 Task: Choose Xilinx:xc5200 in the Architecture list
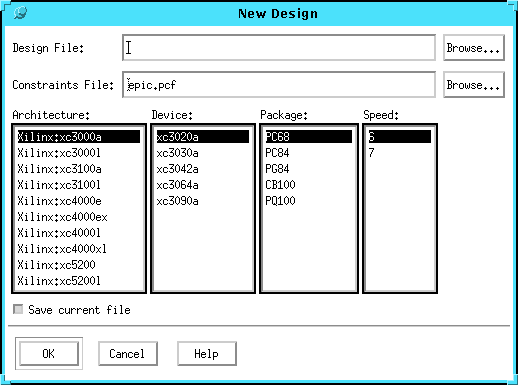[x=79, y=265]
